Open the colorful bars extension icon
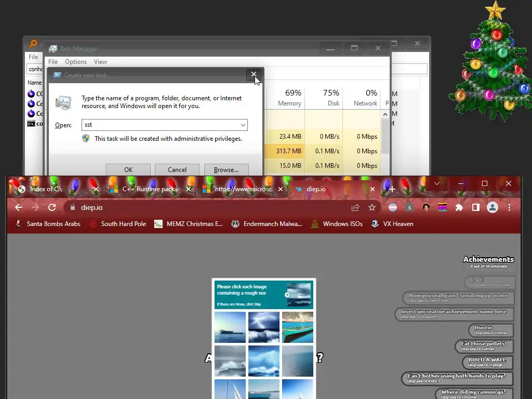Image resolution: width=532 pixels, height=399 pixels. (443, 207)
